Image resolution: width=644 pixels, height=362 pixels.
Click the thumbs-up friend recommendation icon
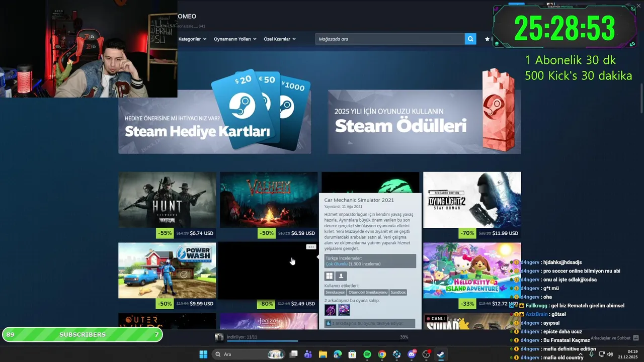point(329,323)
